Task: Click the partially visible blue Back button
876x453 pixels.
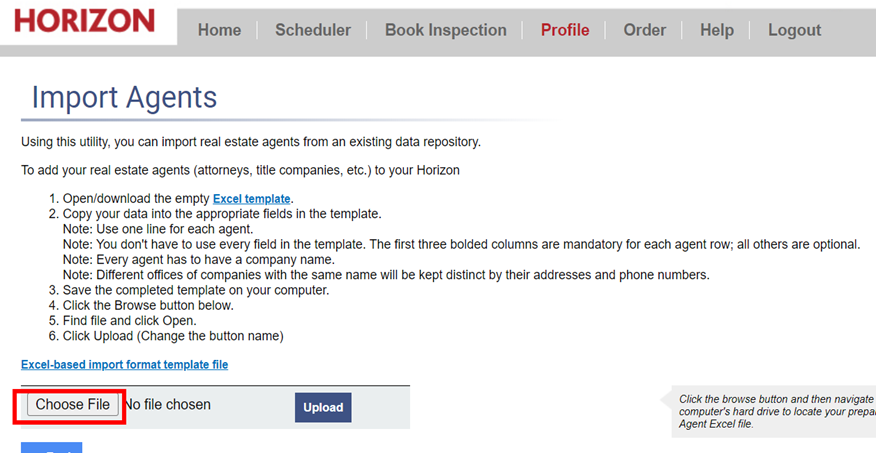Action: [51, 447]
